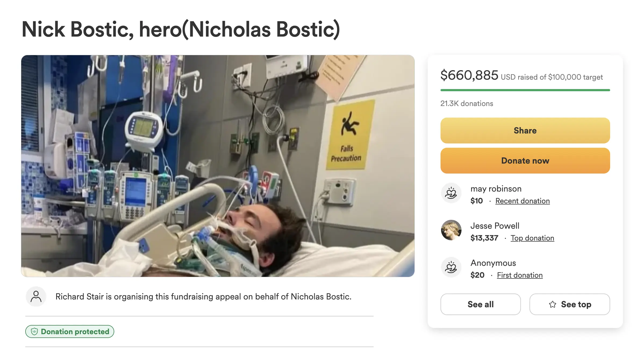Click the See all donations button
644x360 pixels.
click(480, 304)
